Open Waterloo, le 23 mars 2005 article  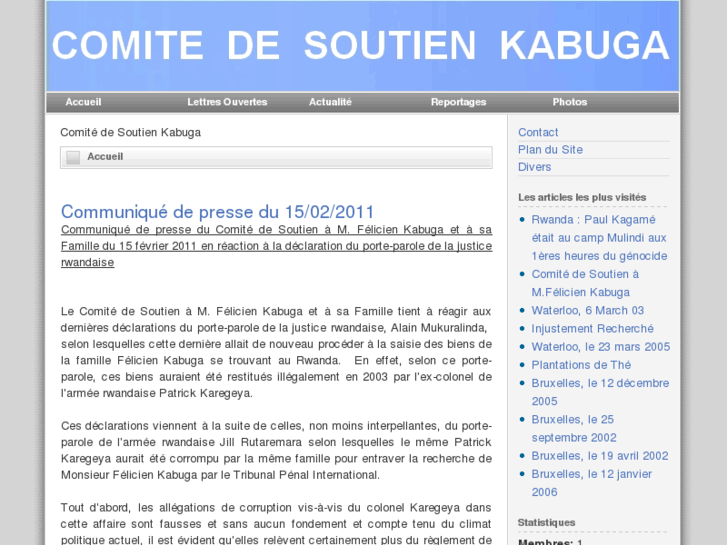[600, 346]
